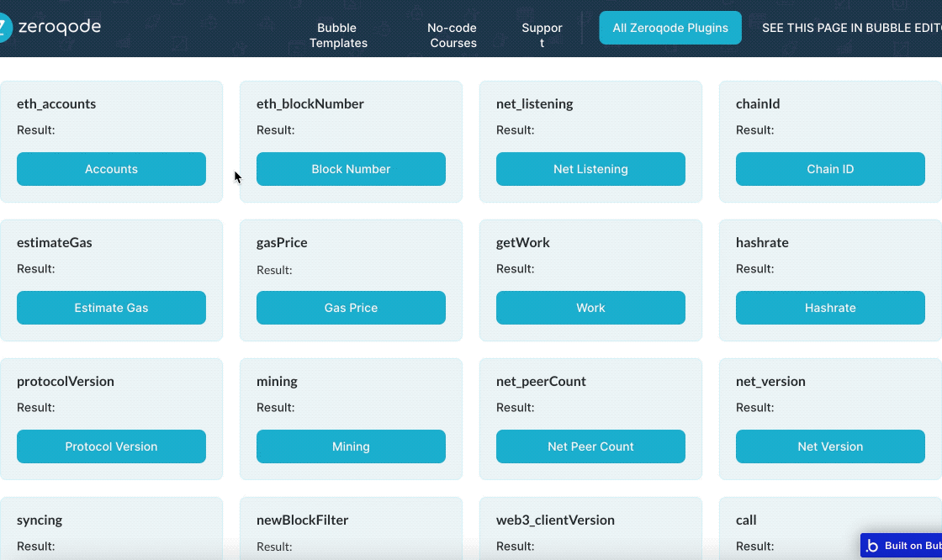
Task: Select the estimateGas heading text
Action: tap(54, 242)
